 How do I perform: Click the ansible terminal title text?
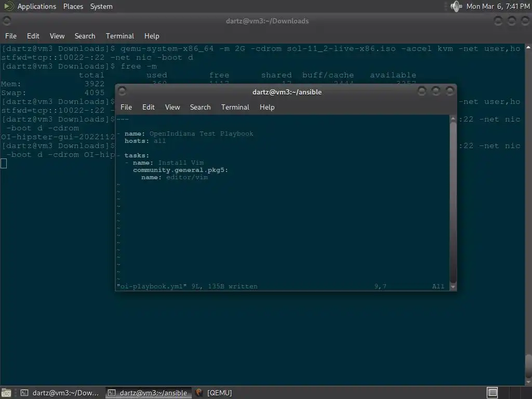click(287, 92)
